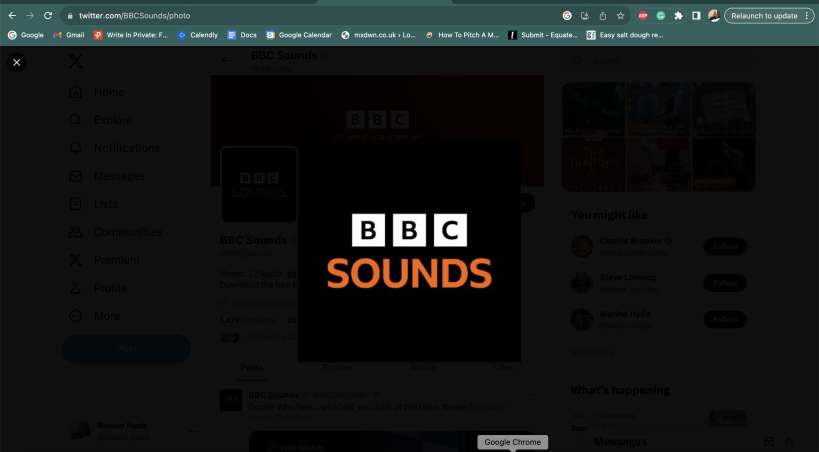Open Chrome's three-dot menu
The width and height of the screenshot is (819, 452).
(x=807, y=16)
